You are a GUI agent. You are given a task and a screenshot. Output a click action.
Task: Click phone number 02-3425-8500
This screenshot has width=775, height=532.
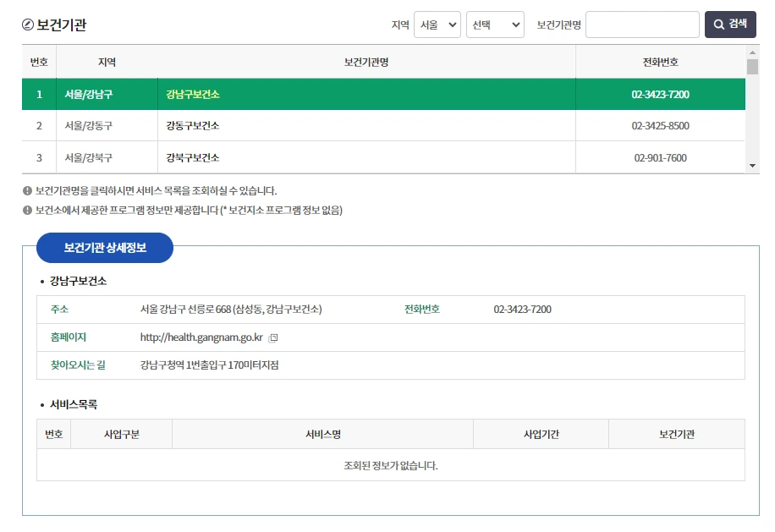coord(660,125)
